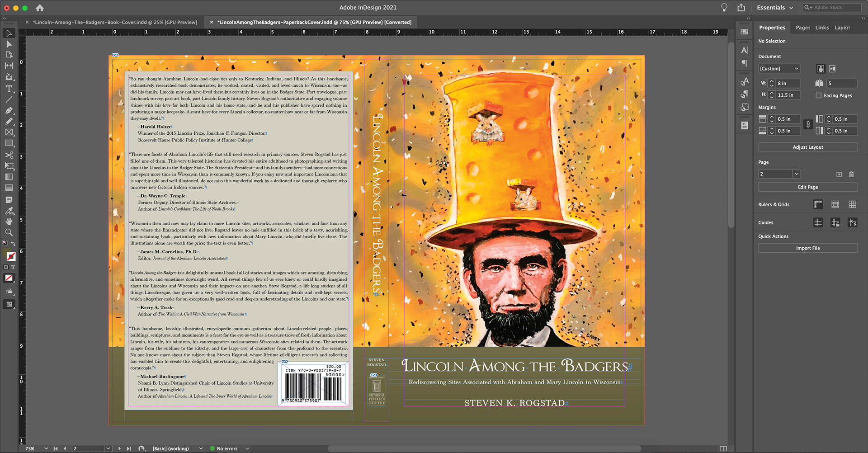868x453 pixels.
Task: Select the Pen tool
Action: click(9, 110)
